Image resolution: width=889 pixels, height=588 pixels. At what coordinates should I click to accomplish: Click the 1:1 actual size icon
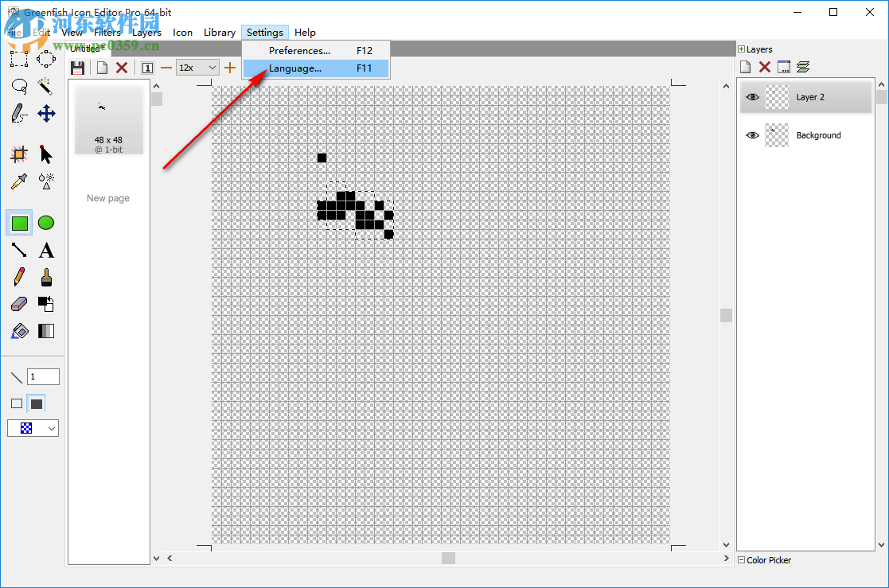click(147, 68)
